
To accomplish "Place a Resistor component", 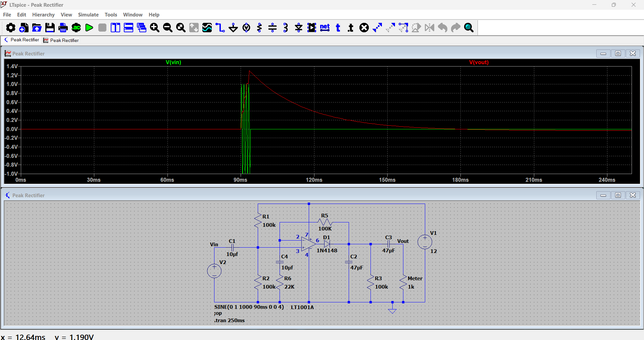I will coord(259,28).
